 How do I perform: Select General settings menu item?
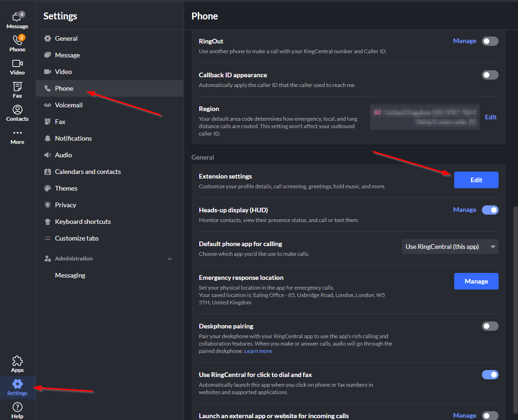click(x=109, y=38)
